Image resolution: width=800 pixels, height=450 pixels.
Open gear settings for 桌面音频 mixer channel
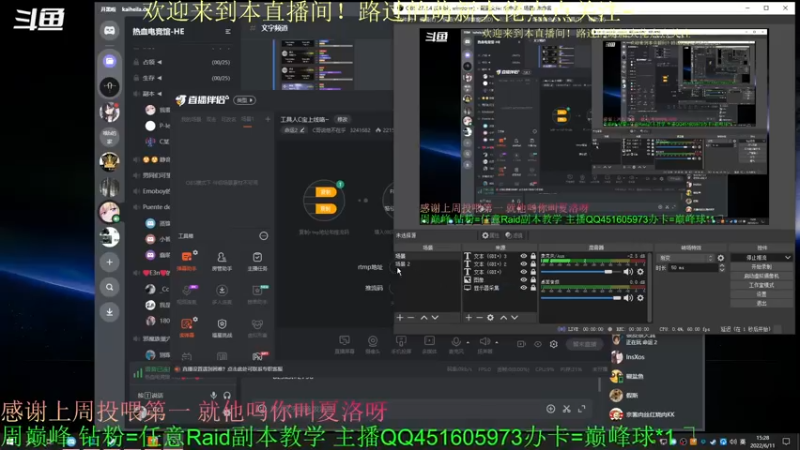tap(640, 298)
